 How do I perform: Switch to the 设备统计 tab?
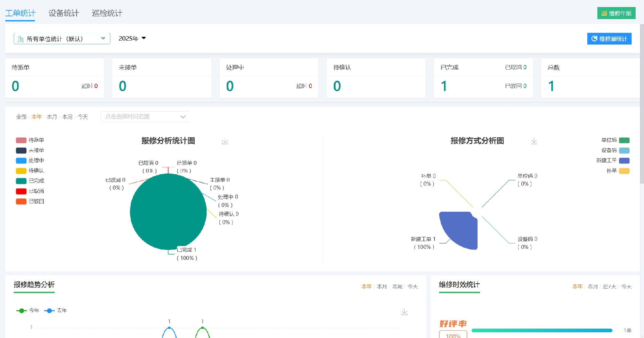point(63,13)
